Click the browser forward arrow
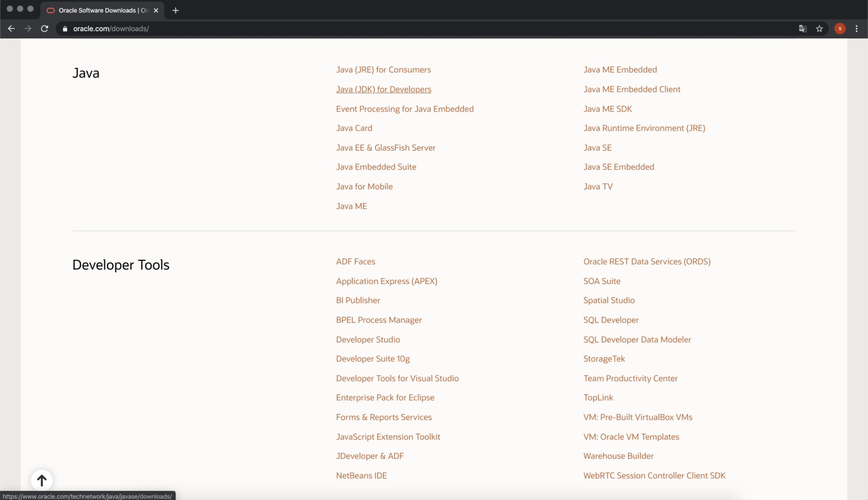Image resolution: width=868 pixels, height=500 pixels. [28, 29]
